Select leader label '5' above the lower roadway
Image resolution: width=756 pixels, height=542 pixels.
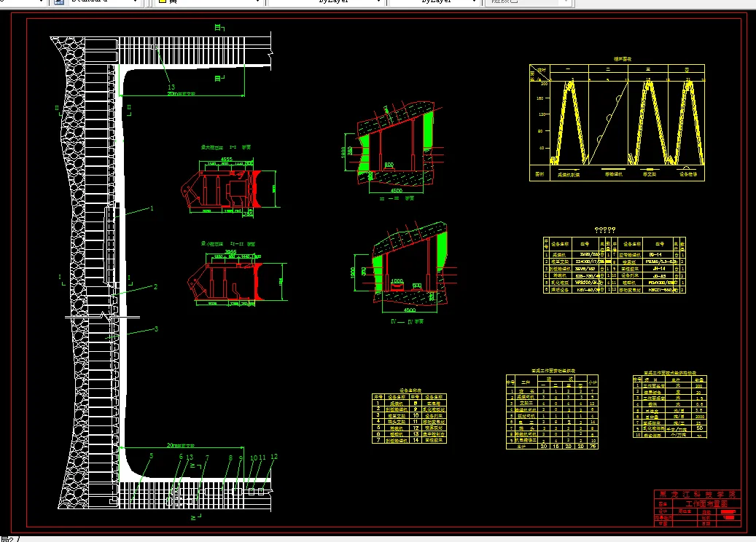click(x=152, y=456)
